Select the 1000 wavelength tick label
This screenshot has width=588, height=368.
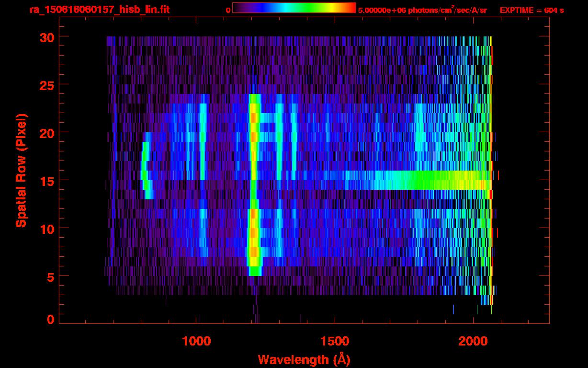pyautogui.click(x=196, y=341)
